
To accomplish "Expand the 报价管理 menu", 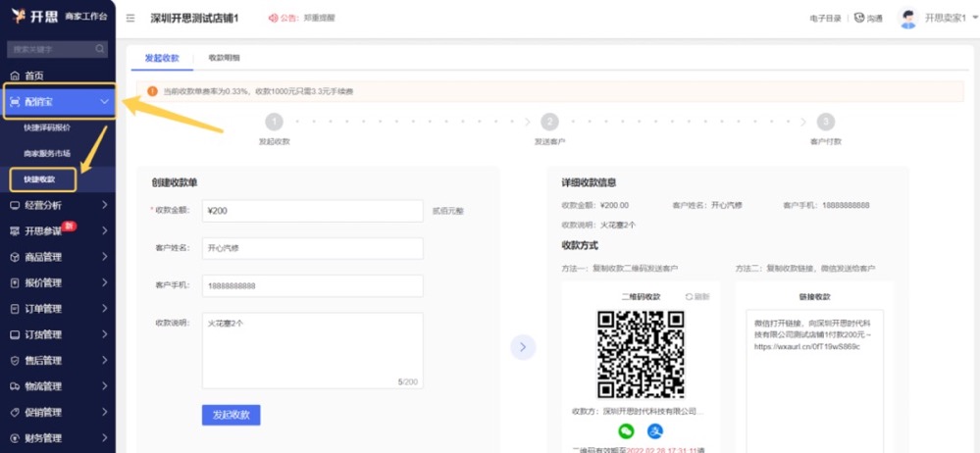I will tap(58, 283).
